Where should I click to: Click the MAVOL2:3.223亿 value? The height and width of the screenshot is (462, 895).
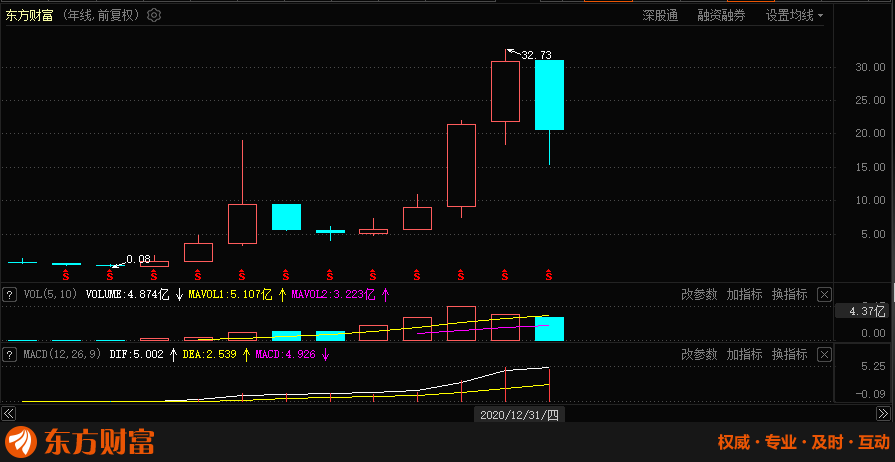[x=333, y=295]
